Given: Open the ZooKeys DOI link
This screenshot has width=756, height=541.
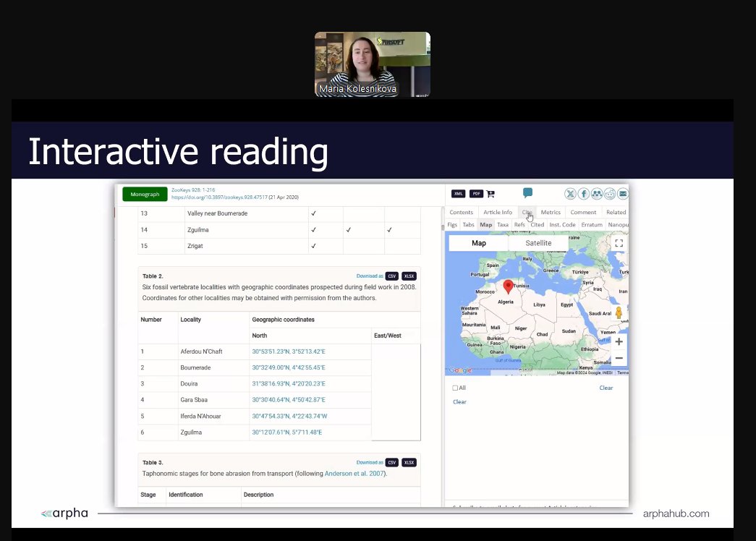Looking at the screenshot, I should [x=219, y=197].
